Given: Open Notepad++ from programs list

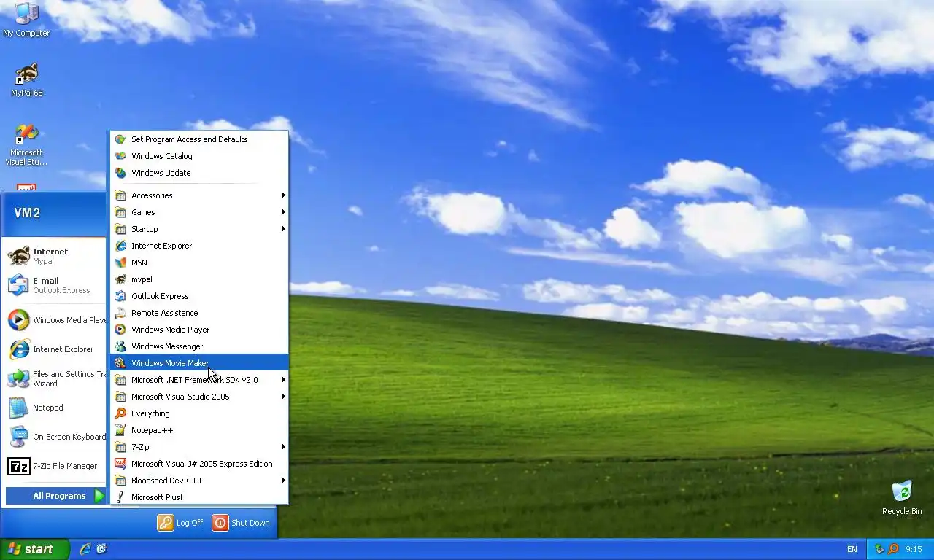Looking at the screenshot, I should 199,430.
